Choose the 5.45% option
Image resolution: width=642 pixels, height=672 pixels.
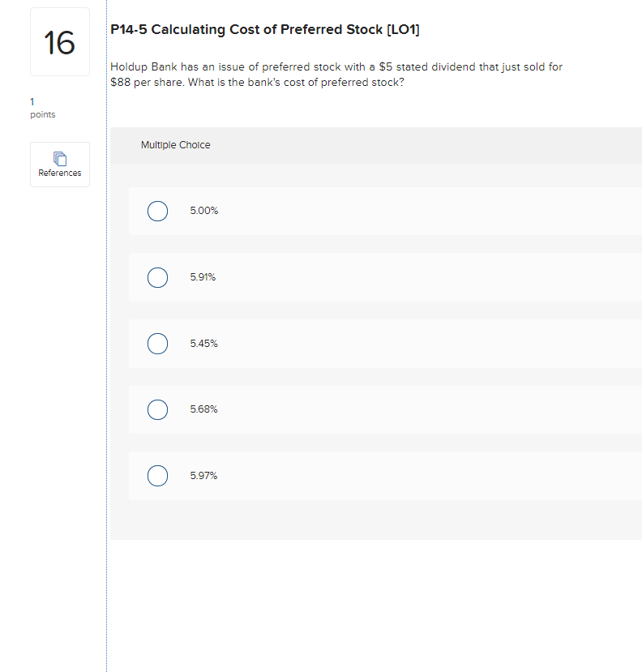point(157,344)
